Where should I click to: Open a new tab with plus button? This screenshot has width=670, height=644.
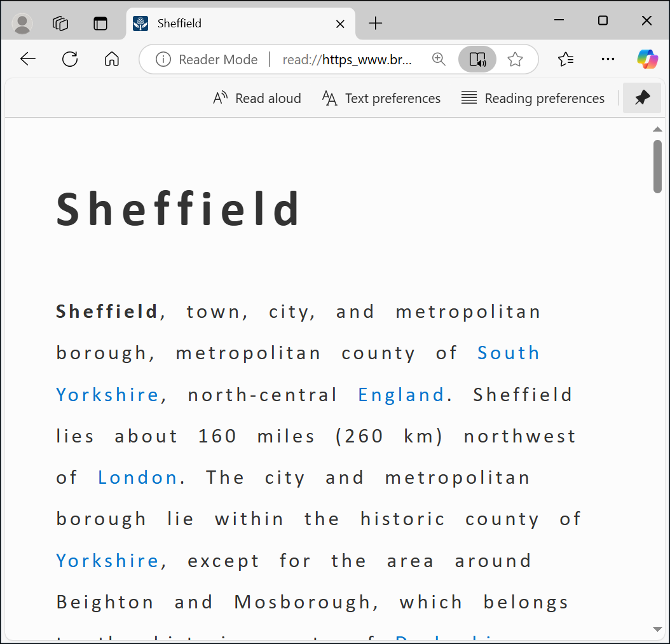[376, 24]
